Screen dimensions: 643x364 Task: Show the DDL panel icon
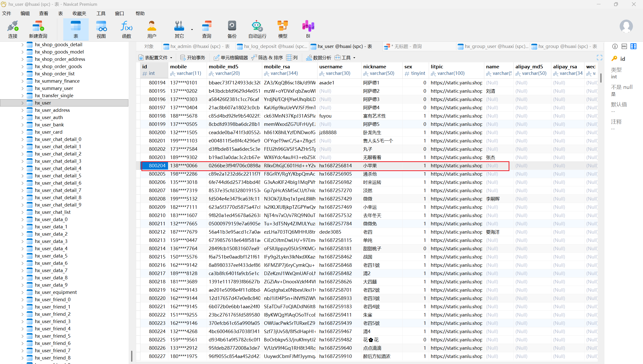[x=624, y=46]
